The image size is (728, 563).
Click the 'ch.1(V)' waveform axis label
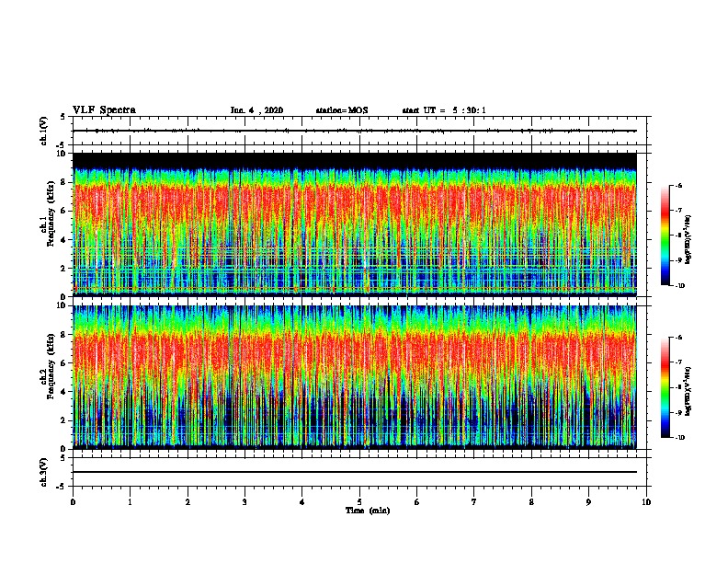(x=43, y=131)
